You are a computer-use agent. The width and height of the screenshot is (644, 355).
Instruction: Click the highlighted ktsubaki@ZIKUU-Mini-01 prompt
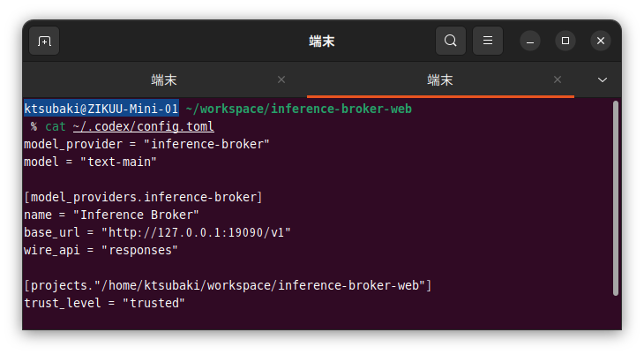(x=101, y=109)
